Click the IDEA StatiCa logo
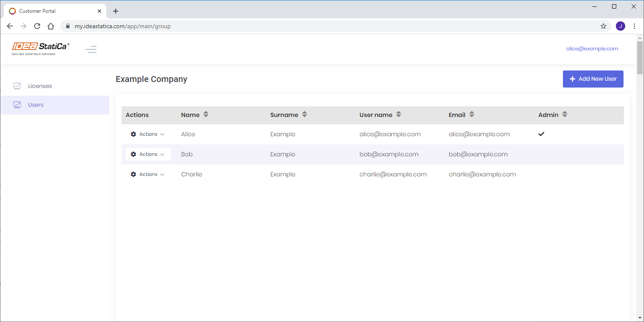The image size is (644, 322). click(x=41, y=49)
